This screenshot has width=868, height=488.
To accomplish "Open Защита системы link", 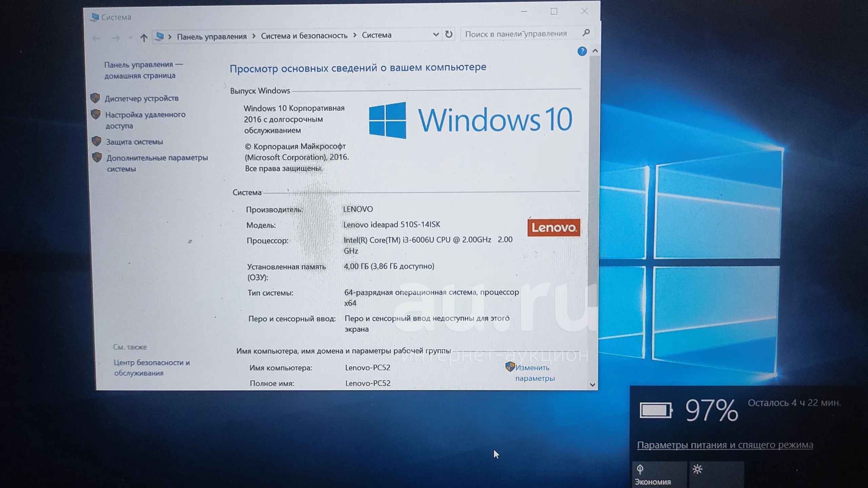I will [x=134, y=142].
